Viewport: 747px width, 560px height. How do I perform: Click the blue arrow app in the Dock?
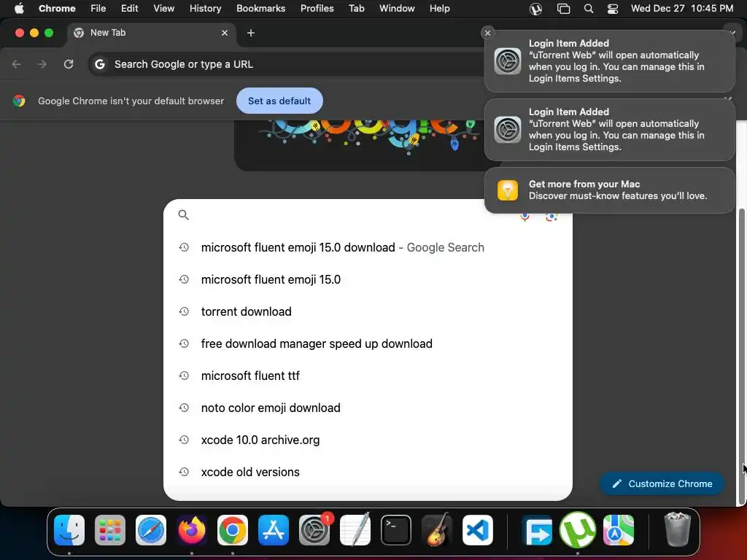tap(537, 530)
